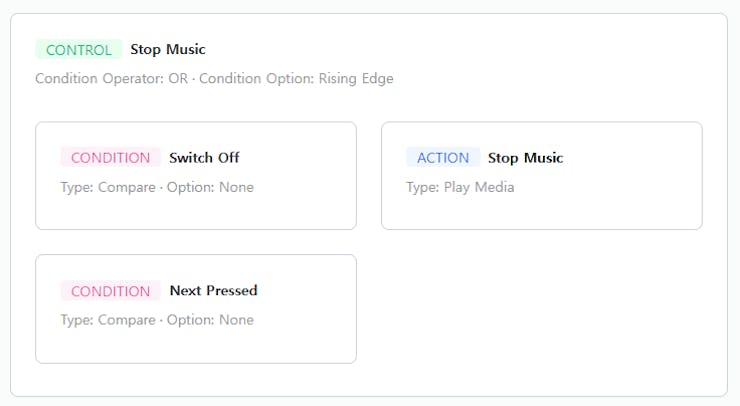The width and height of the screenshot is (740, 406).
Task: Click the CONDITION badge beside Switch Off
Action: [110, 157]
